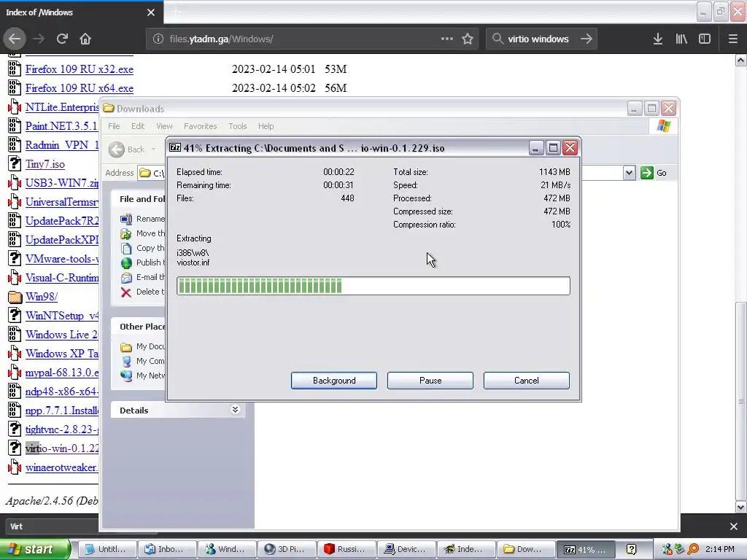Click the Win98 folder icon
747x560 pixels.
coord(15,297)
